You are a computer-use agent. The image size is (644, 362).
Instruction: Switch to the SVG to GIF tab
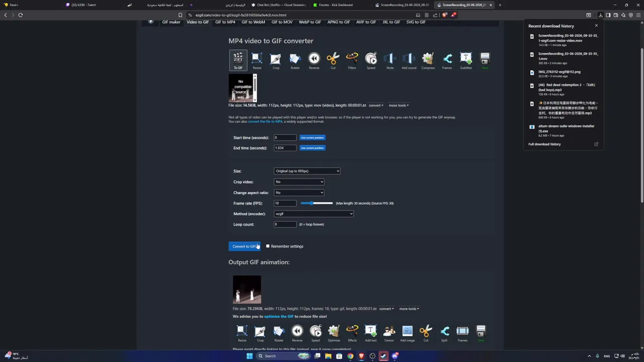coord(416,22)
